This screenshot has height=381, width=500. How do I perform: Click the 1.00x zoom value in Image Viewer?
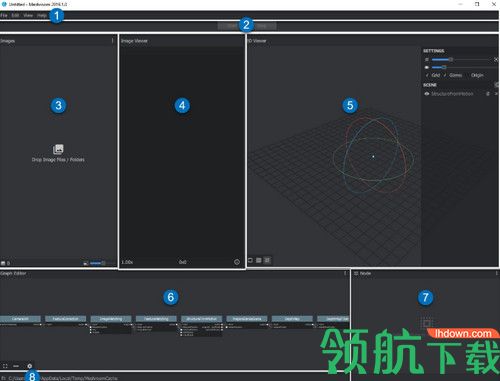127,262
